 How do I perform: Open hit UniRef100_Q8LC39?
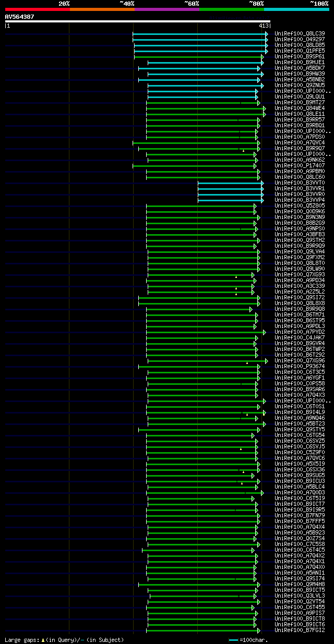(x=300, y=33)
